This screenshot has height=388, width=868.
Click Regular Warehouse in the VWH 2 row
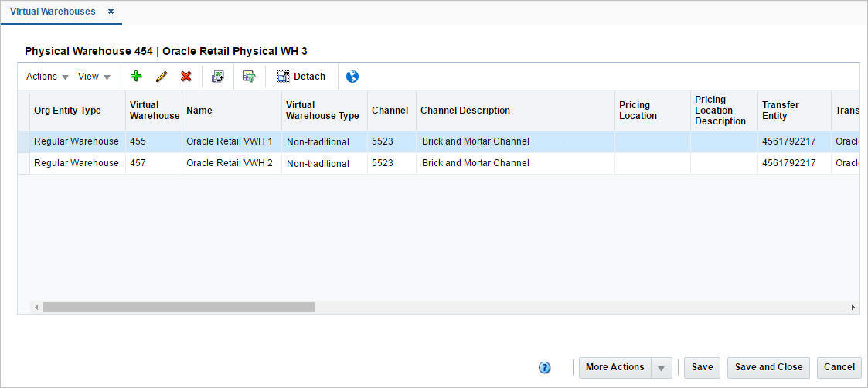pyautogui.click(x=77, y=163)
